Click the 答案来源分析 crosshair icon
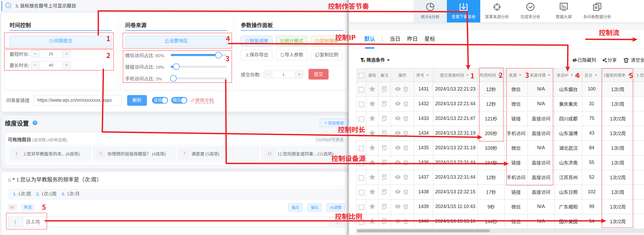 [x=497, y=7]
